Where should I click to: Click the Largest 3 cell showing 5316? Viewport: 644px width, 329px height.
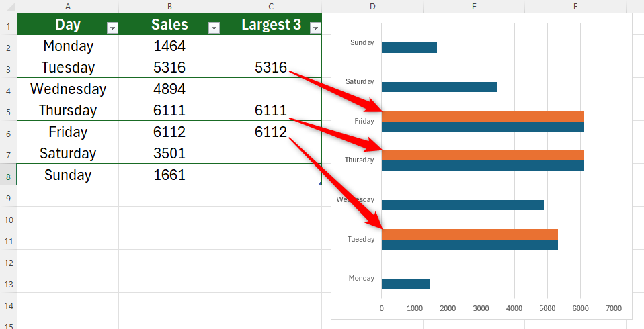coord(270,68)
